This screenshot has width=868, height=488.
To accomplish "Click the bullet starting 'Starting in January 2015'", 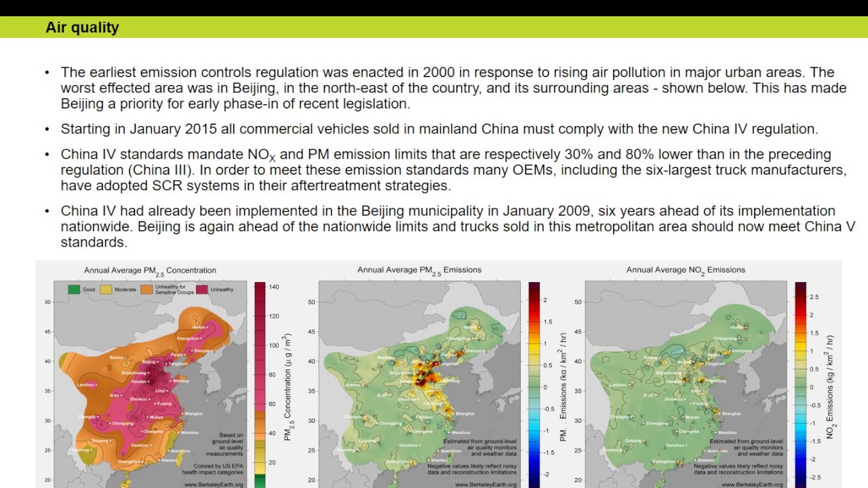I will coord(439,129).
